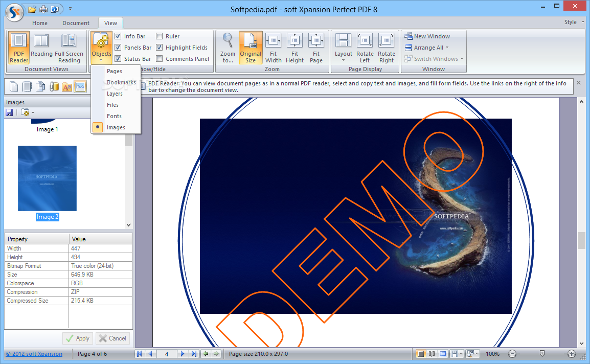
Task: Open the Home ribbon tab
Action: tap(40, 23)
